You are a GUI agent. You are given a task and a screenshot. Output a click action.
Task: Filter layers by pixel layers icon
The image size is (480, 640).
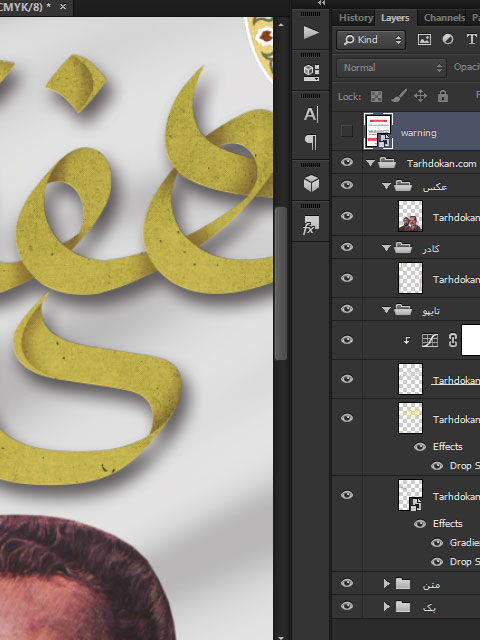424,40
